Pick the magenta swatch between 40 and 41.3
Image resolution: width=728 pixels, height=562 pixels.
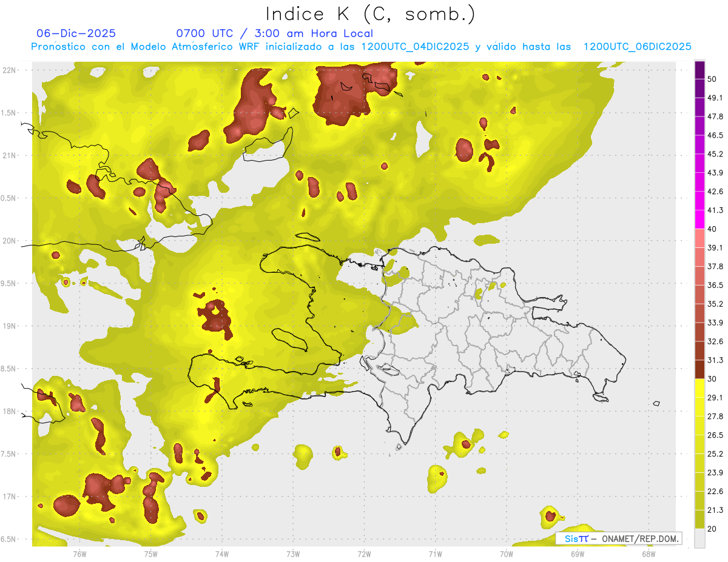pos(699,219)
